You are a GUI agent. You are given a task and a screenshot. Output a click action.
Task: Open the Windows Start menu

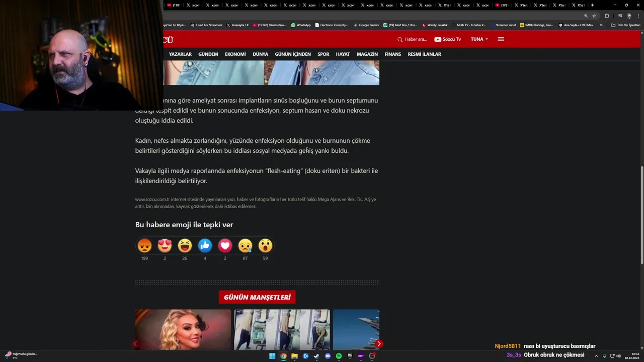tap(272, 356)
